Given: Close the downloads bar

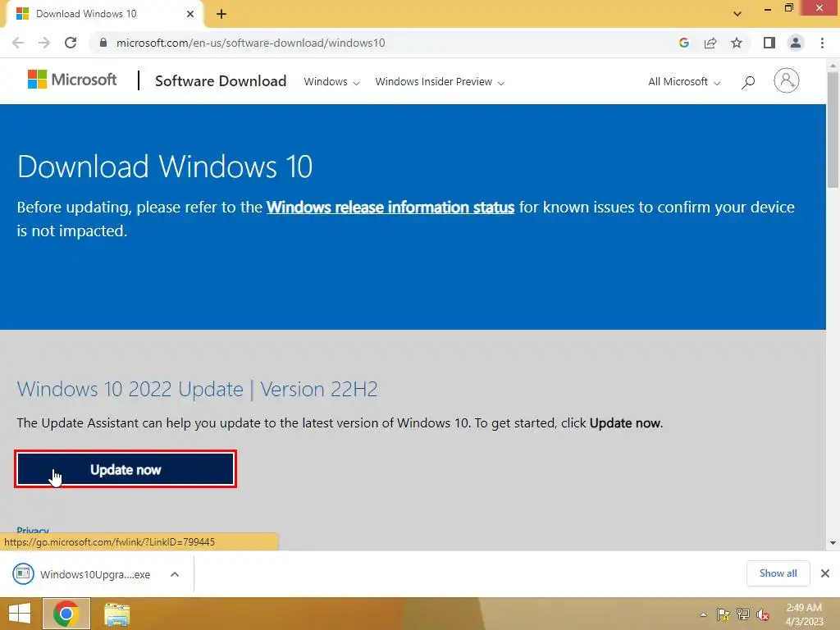Looking at the screenshot, I should tap(825, 573).
